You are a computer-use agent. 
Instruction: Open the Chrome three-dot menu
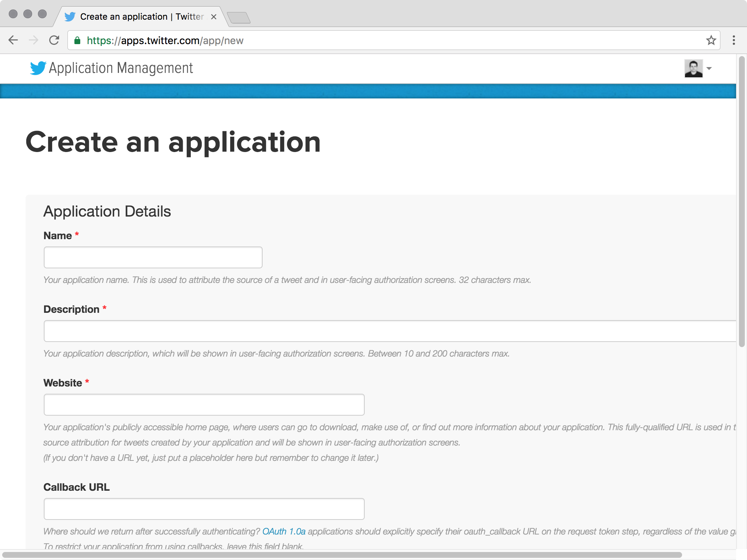(x=734, y=40)
